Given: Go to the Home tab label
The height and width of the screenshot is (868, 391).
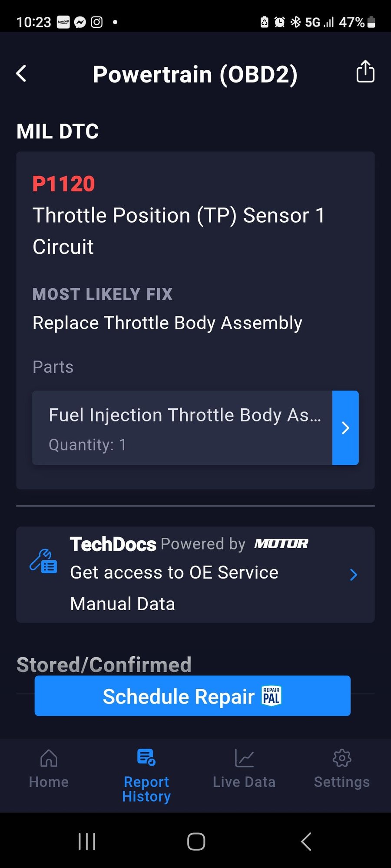Looking at the screenshot, I should [x=49, y=782].
